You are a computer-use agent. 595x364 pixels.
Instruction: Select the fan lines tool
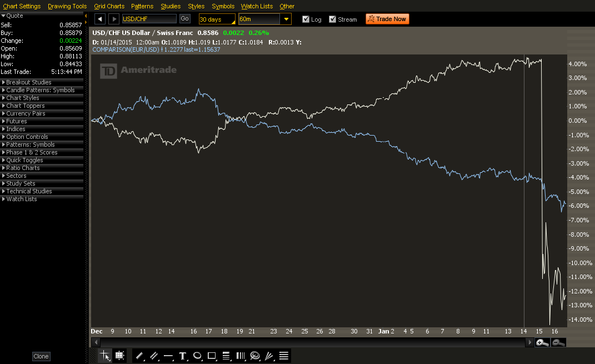coord(269,356)
